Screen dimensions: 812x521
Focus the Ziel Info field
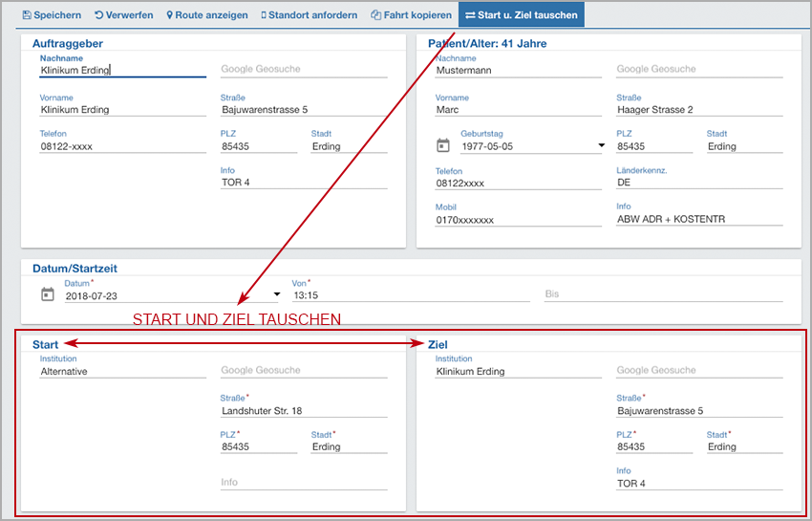click(x=699, y=484)
